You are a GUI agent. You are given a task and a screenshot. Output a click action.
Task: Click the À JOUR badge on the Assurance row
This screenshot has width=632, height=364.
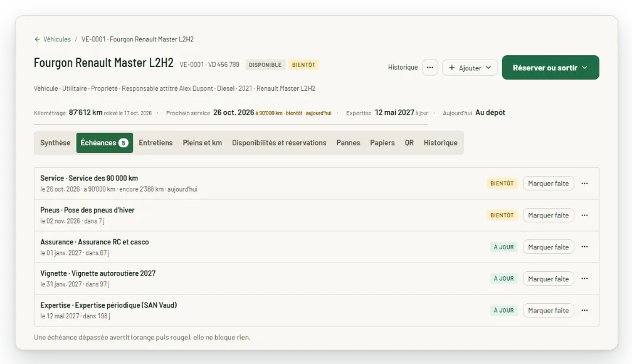[504, 247]
